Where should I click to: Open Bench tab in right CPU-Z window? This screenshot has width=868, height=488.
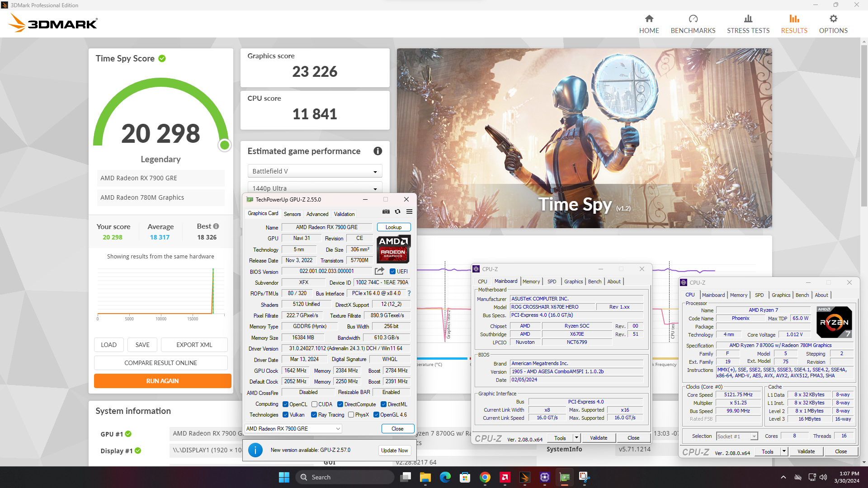[x=802, y=295]
